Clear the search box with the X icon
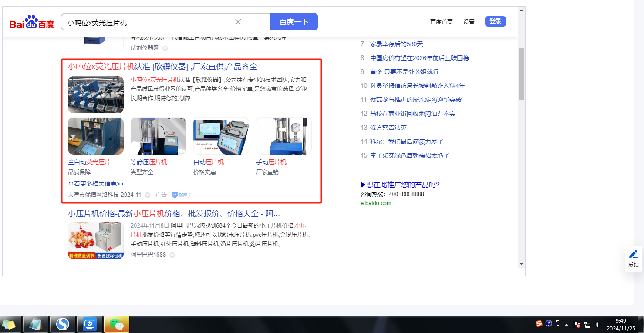The image size is (644, 333). pyautogui.click(x=238, y=22)
